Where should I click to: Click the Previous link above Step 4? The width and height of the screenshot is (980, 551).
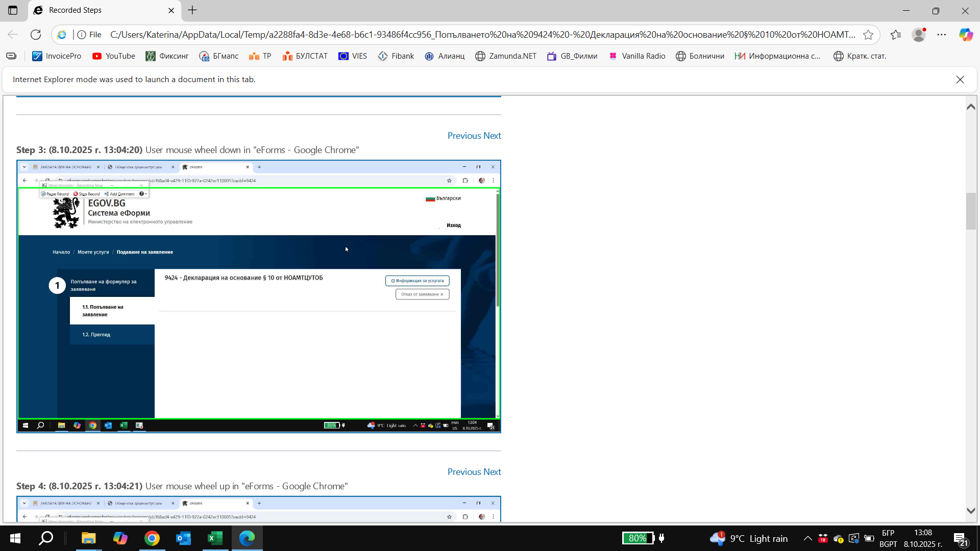point(463,472)
